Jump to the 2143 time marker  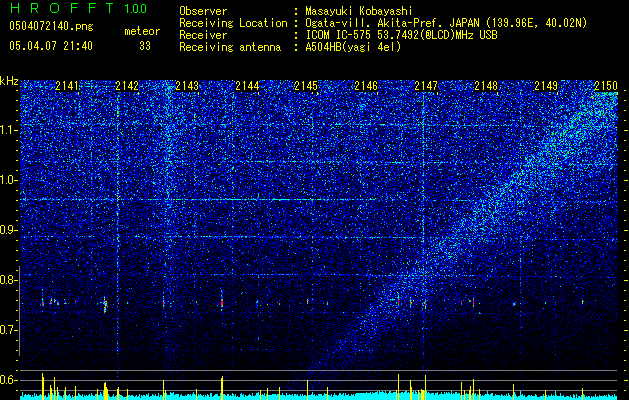(187, 86)
